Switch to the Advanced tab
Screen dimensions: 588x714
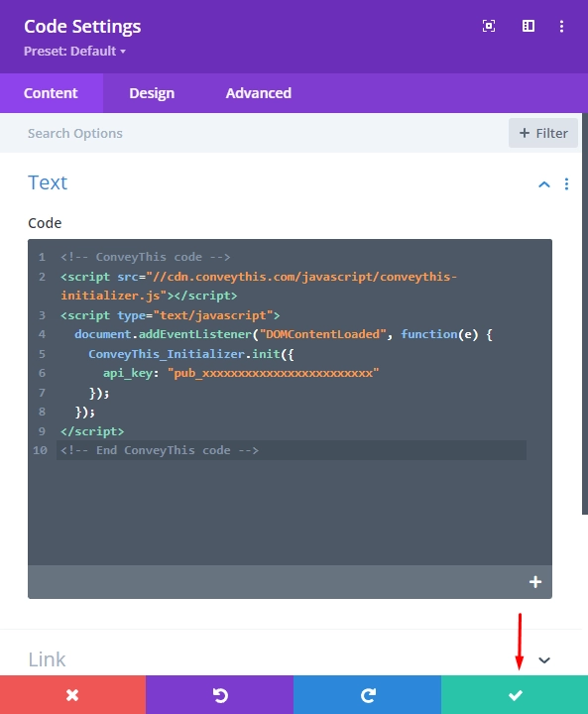[x=258, y=93]
